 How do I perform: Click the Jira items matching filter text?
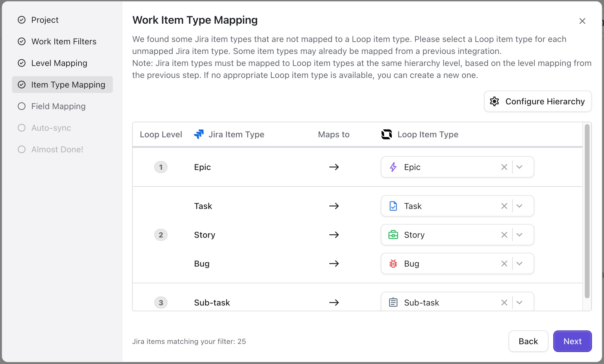click(x=189, y=341)
